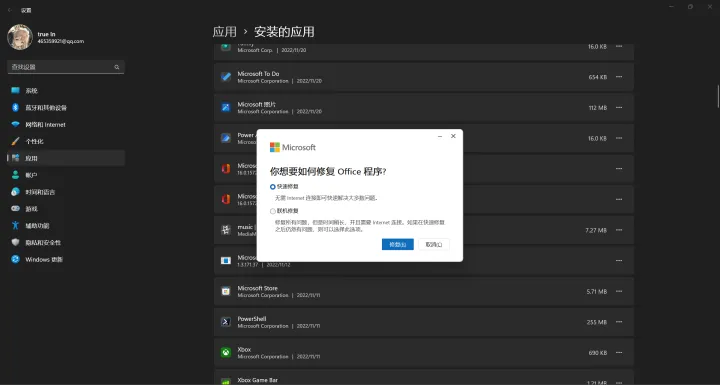Close the Office repair dialog
The image size is (720, 385).
pyautogui.click(x=453, y=136)
